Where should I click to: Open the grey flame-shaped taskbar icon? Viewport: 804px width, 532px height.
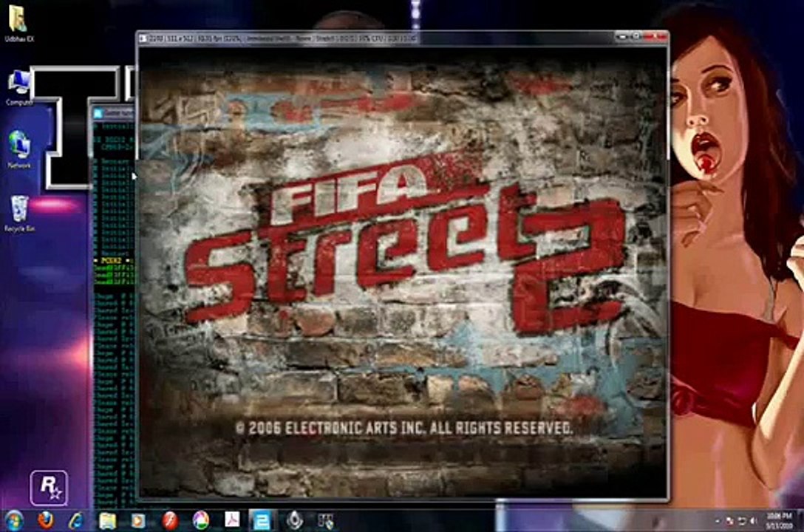(x=294, y=521)
